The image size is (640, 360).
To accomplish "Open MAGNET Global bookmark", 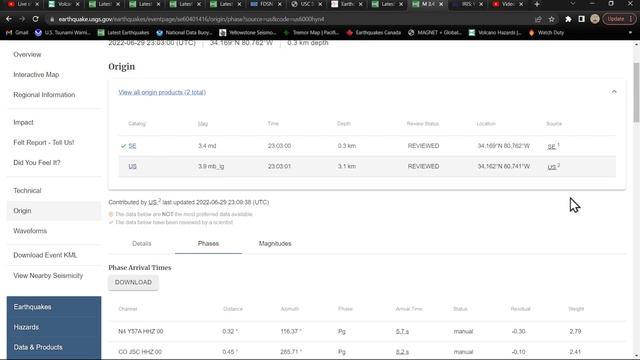I will 435,33.
